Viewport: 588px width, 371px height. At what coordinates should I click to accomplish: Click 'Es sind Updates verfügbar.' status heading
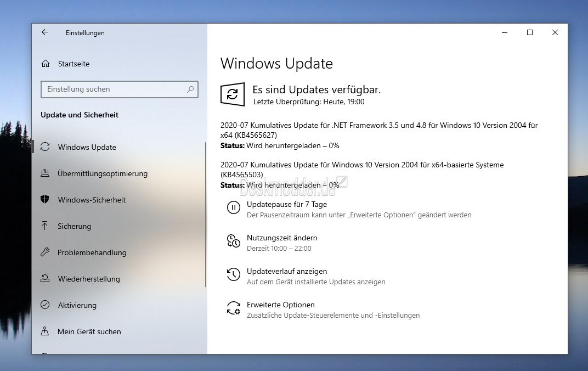point(316,89)
